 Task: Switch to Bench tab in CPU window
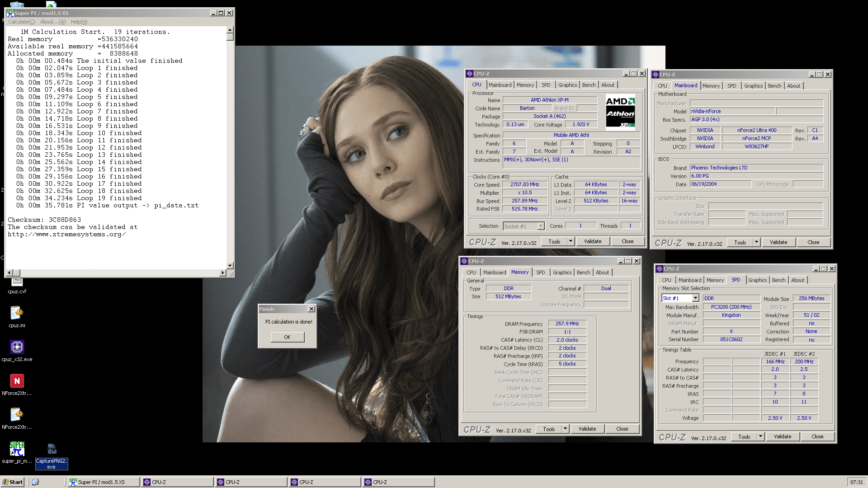(589, 85)
